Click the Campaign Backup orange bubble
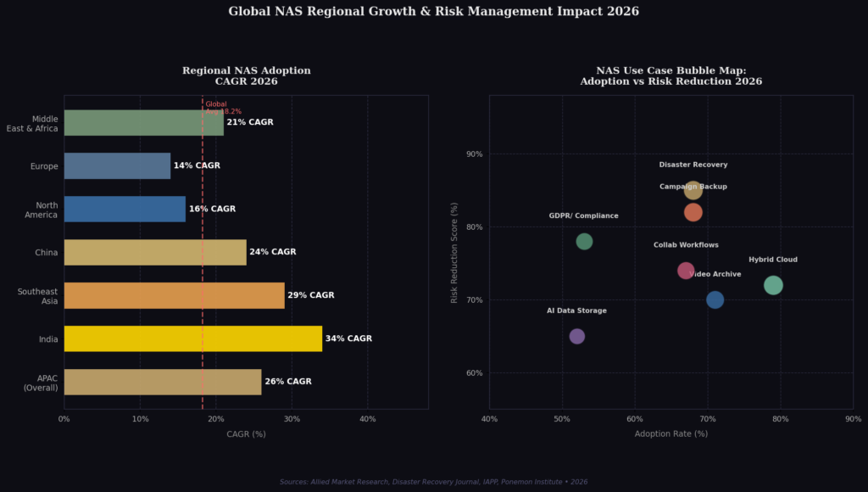Viewport: 868px width, 492px height. click(693, 212)
